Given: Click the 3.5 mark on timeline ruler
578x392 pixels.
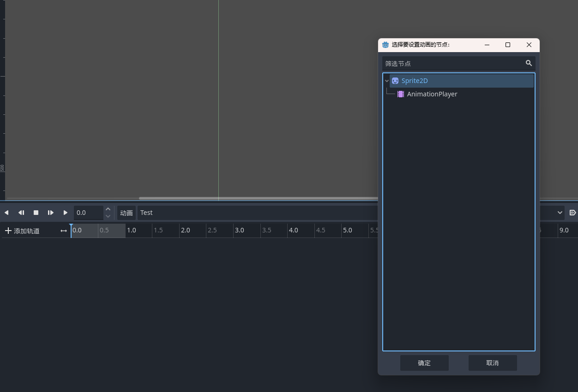Looking at the screenshot, I should pyautogui.click(x=266, y=230).
